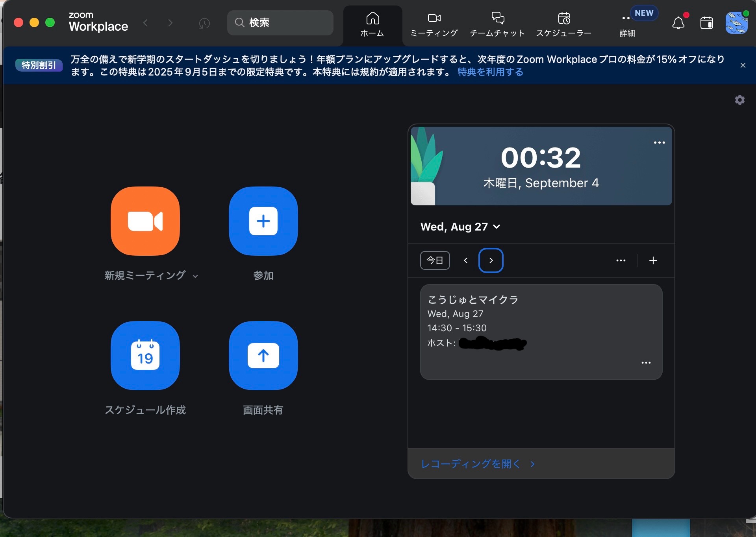Open clock card options three dots

(x=659, y=142)
